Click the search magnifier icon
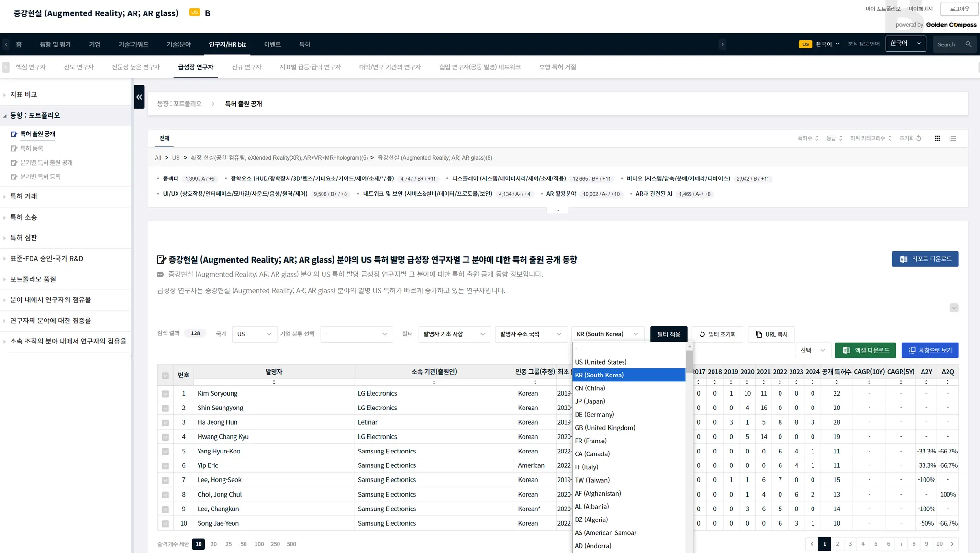 (968, 44)
